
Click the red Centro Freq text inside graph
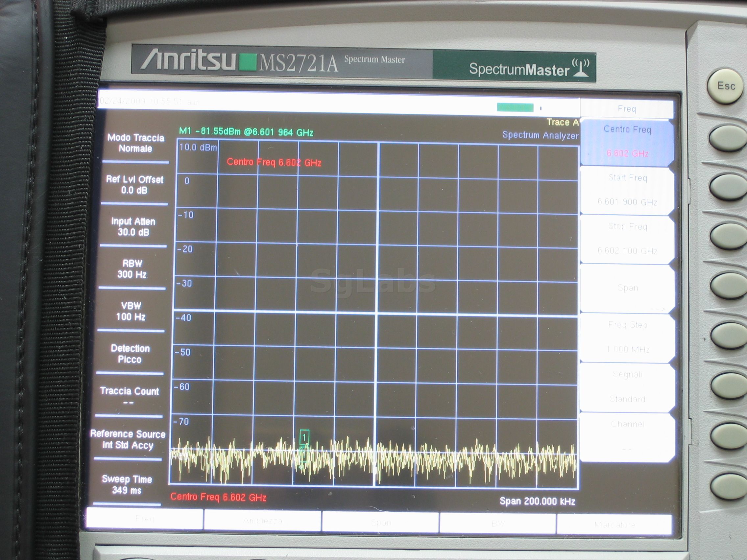coord(274,162)
